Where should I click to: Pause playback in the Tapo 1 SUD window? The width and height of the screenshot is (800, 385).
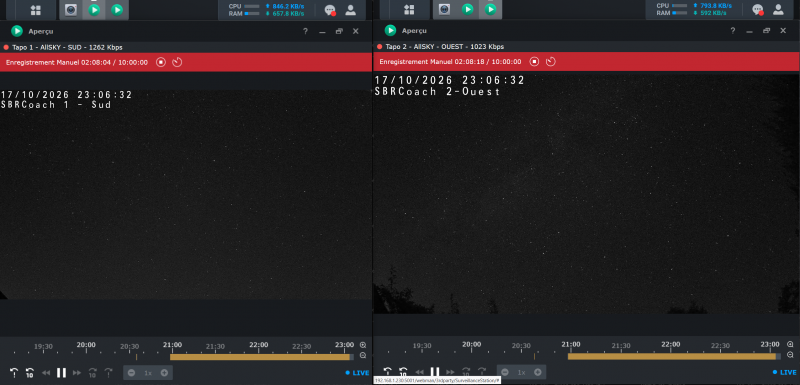[x=61, y=373]
